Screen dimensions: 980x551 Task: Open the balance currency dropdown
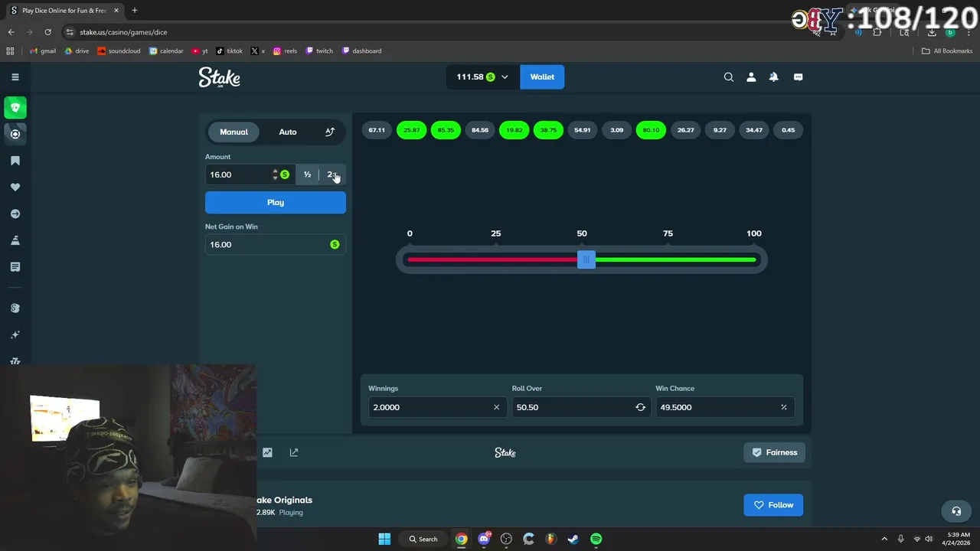482,77
